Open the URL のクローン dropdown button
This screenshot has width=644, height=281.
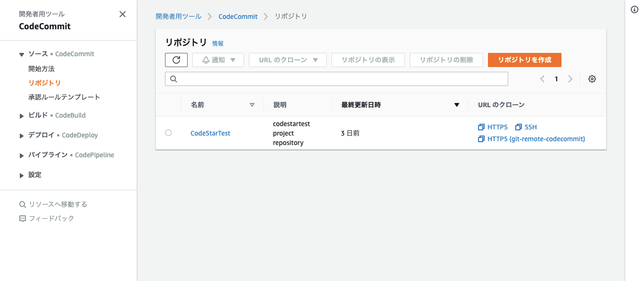coord(288,60)
